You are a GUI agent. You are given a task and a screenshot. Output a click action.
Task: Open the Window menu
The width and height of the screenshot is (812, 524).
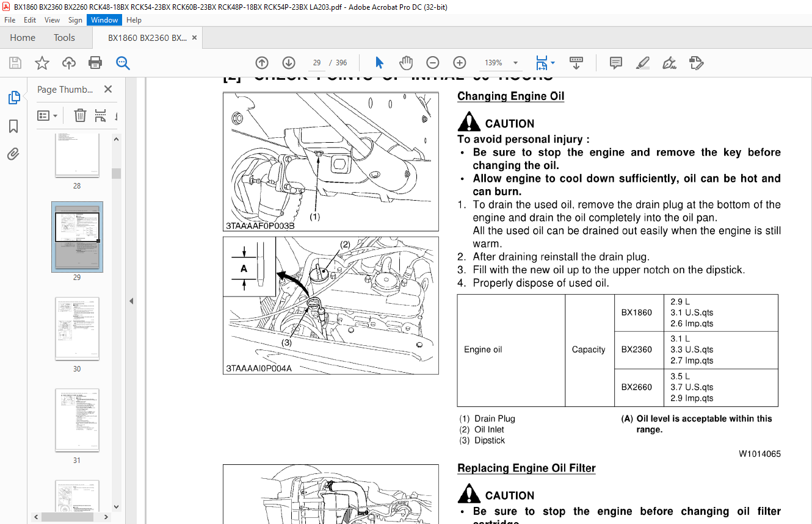[x=104, y=20]
